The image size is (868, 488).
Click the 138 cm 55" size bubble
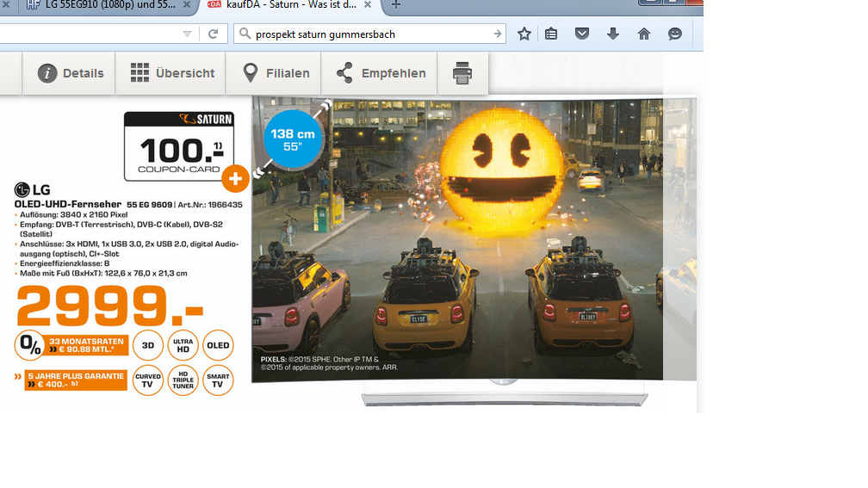point(292,139)
